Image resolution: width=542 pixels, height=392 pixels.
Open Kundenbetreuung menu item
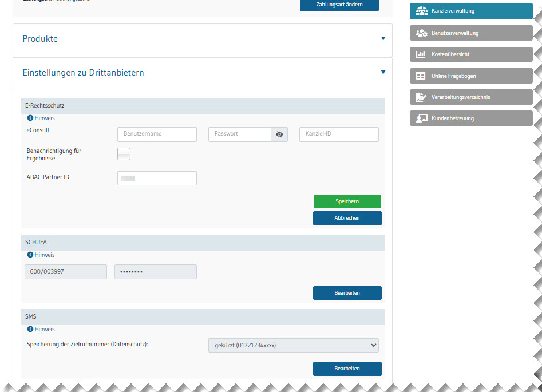click(x=471, y=118)
